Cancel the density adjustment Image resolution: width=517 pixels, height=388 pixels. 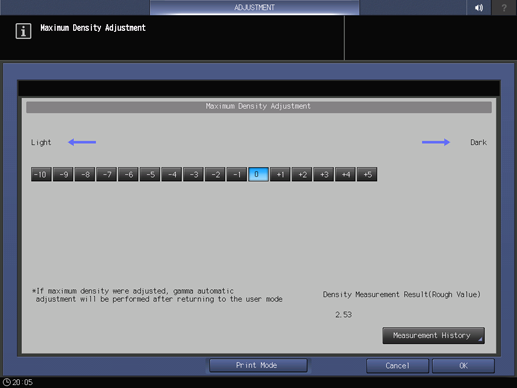pos(397,366)
